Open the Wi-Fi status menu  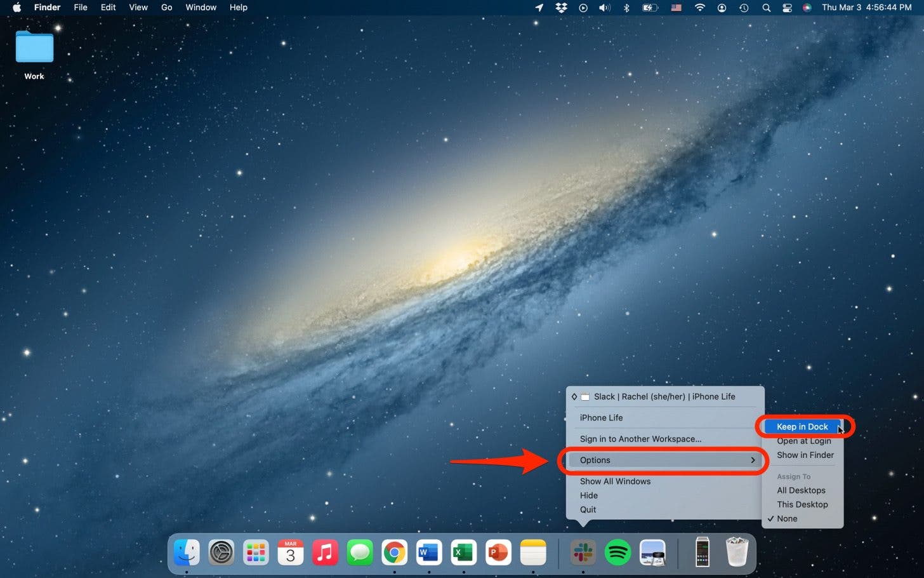pyautogui.click(x=699, y=8)
